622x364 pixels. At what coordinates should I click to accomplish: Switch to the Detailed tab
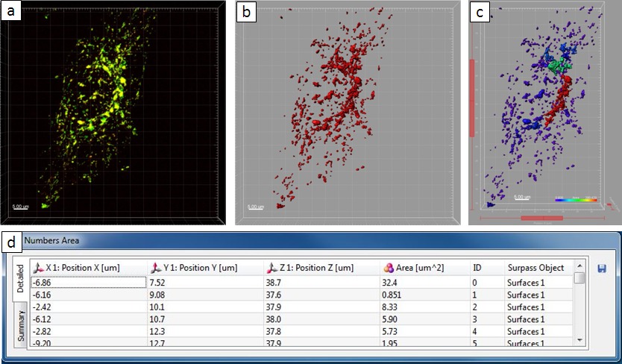(x=20, y=279)
